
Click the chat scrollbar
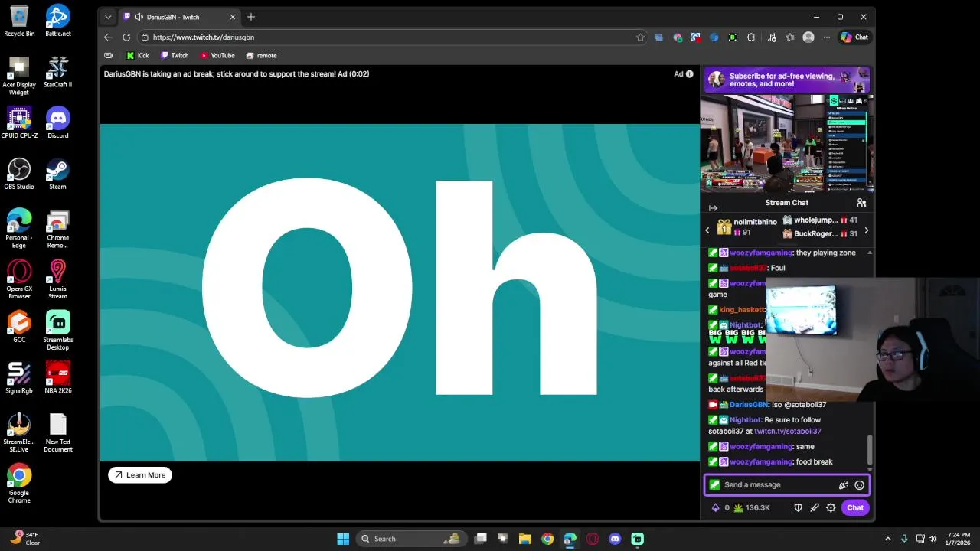pyautogui.click(x=869, y=450)
